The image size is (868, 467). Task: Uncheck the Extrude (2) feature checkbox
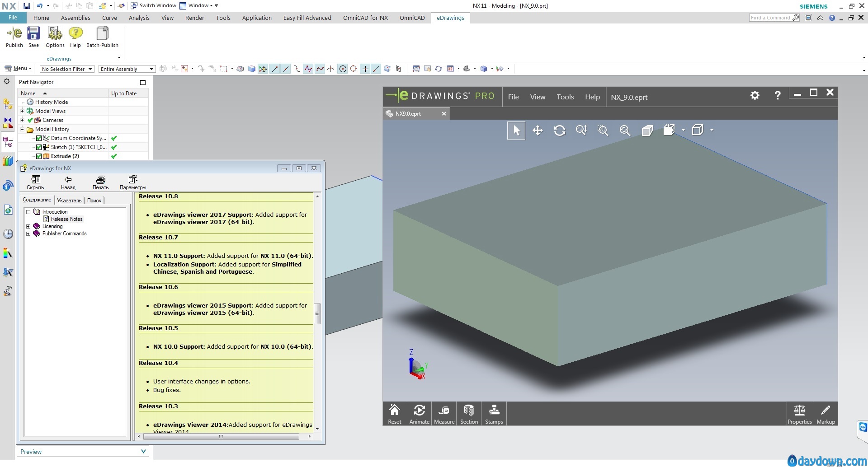point(39,156)
